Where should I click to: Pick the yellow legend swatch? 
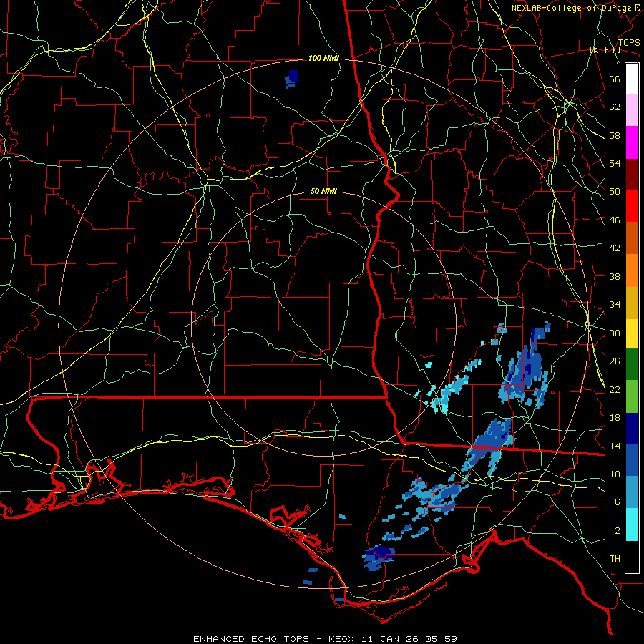coord(632,333)
